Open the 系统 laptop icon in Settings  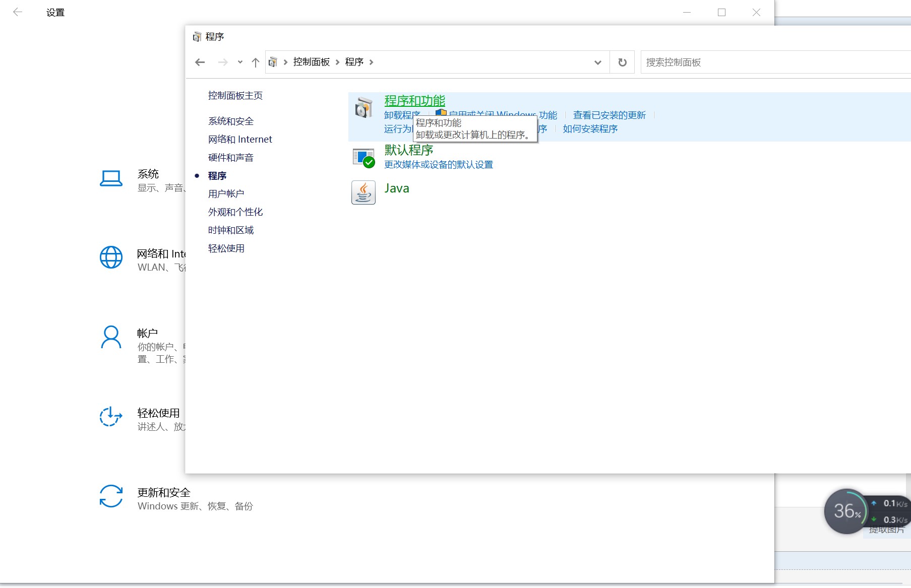pyautogui.click(x=111, y=178)
